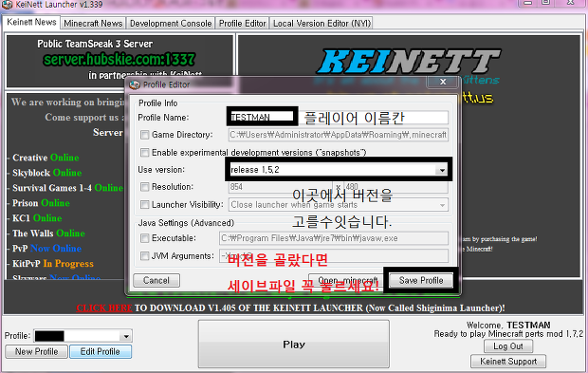Click the Resolution width field 854
Image resolution: width=588 pixels, height=373 pixels.
point(281,187)
